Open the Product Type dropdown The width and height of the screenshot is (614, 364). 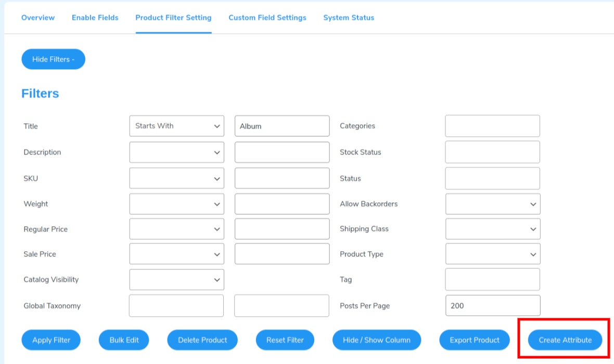[x=492, y=254]
